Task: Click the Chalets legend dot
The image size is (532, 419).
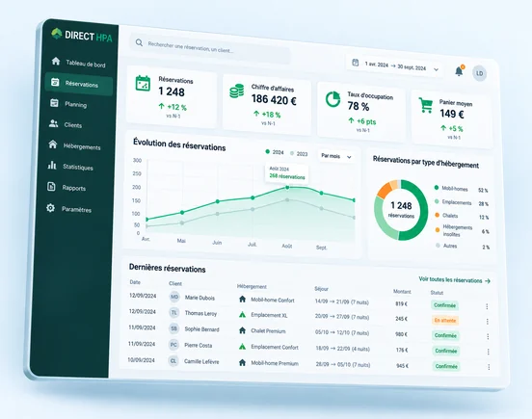Action: click(x=437, y=215)
